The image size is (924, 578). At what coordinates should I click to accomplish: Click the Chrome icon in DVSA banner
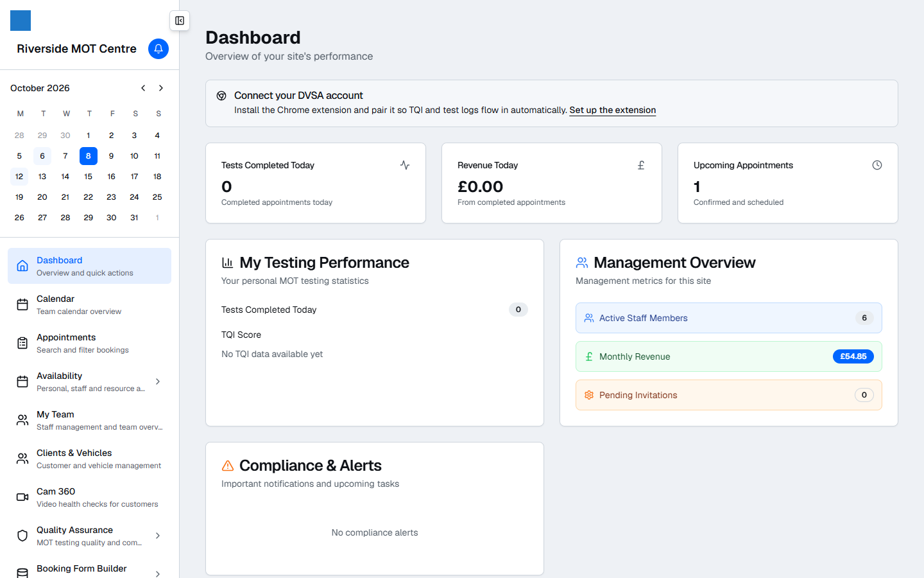click(221, 96)
